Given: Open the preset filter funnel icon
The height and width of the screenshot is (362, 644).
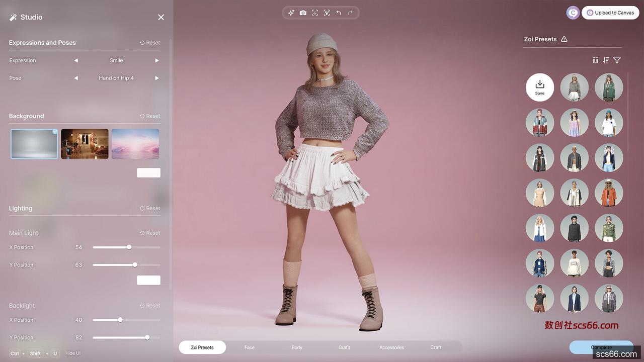Looking at the screenshot, I should pos(617,60).
